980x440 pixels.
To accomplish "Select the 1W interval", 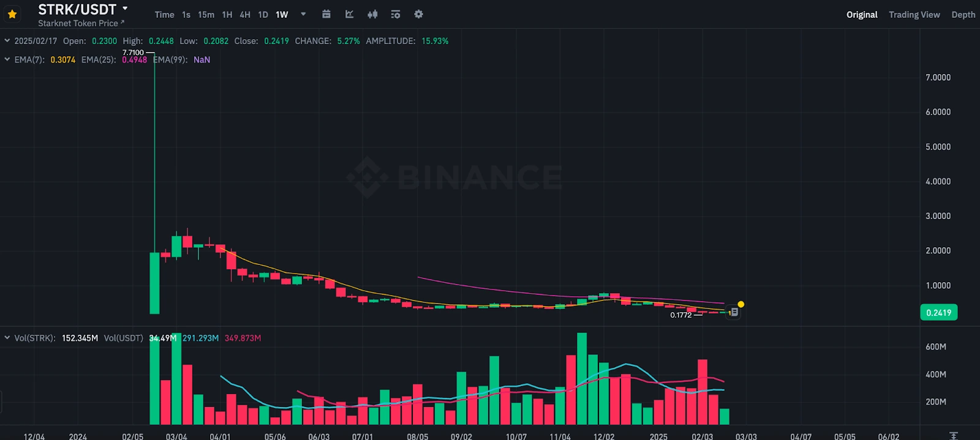I will tap(282, 15).
